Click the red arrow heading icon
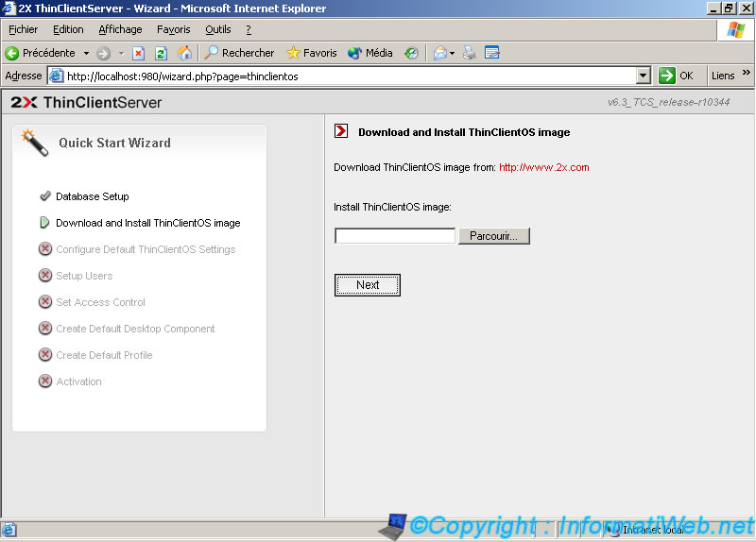This screenshot has width=756, height=542. click(341, 131)
